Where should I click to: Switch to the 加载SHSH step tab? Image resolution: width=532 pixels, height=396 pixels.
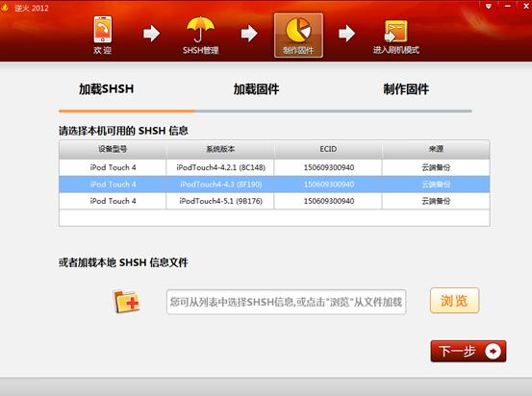pos(106,89)
